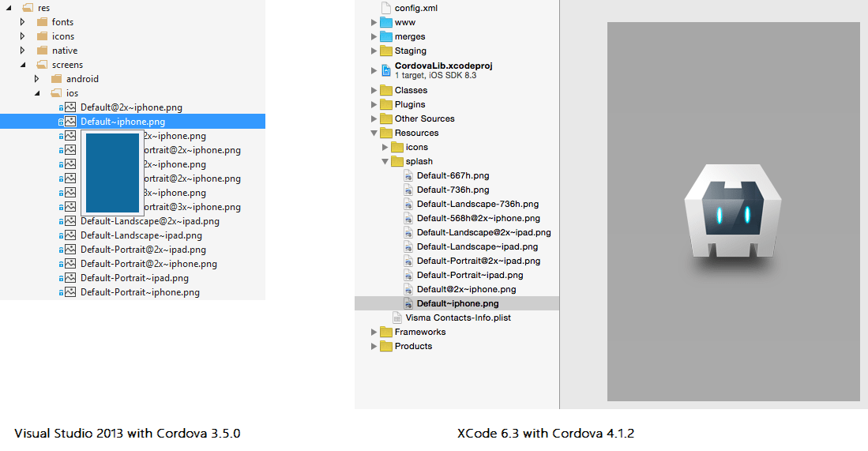The image size is (868, 451).
Task: Click the CordovaLib.xcodeproj project icon
Action: 386,70
